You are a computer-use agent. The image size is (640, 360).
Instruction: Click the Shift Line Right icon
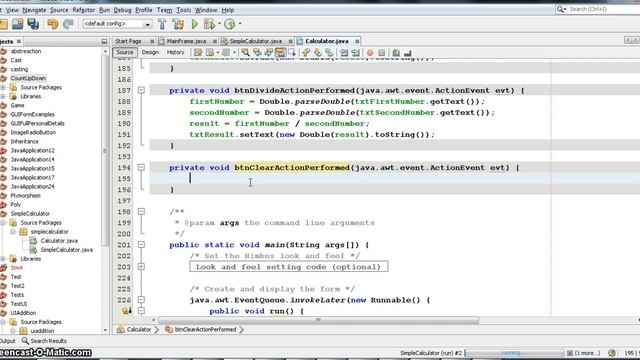click(x=356, y=53)
